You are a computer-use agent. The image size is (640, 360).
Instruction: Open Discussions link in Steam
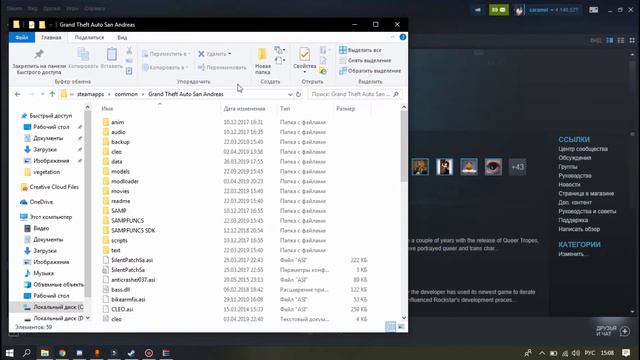click(575, 158)
